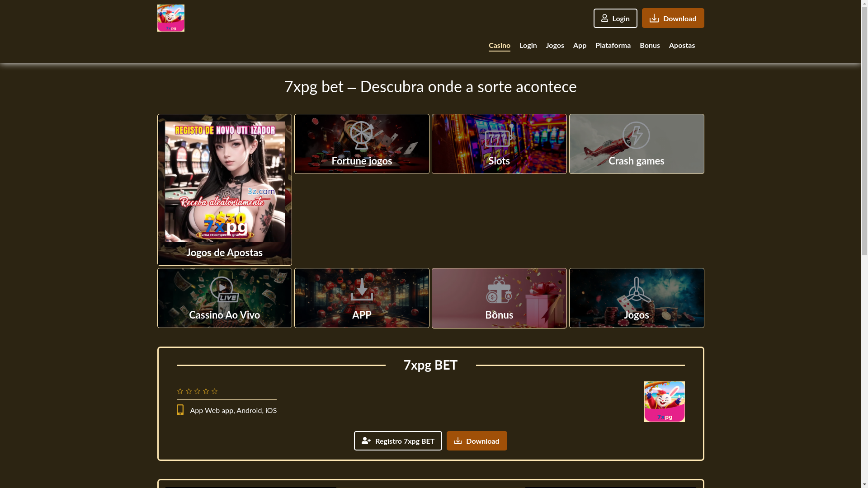This screenshot has height=488, width=868.
Task: Click the user icon in Login button
Action: point(604,19)
